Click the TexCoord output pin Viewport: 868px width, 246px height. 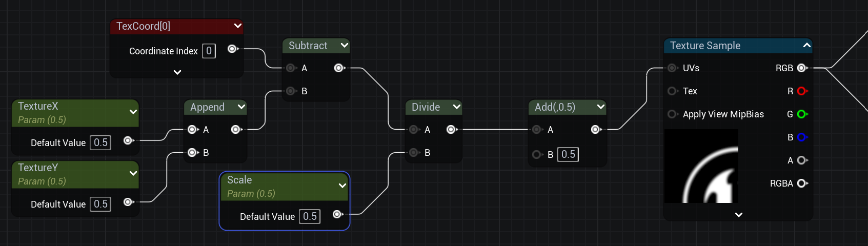click(x=233, y=49)
